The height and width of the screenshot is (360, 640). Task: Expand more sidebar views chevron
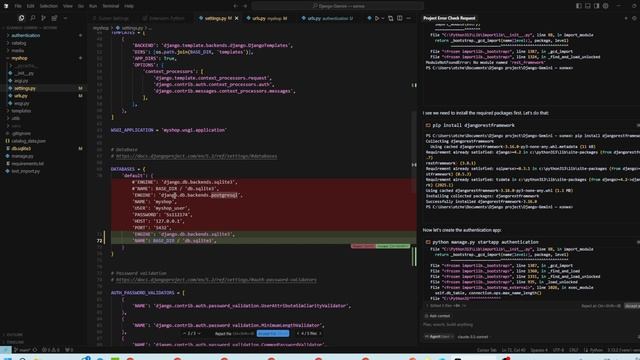tap(65, 18)
